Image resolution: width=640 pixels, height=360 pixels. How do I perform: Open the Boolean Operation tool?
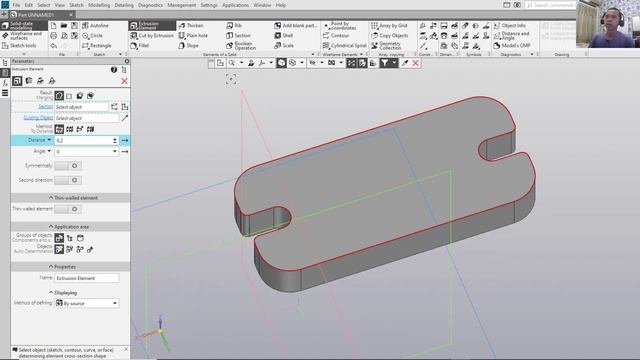click(x=241, y=46)
